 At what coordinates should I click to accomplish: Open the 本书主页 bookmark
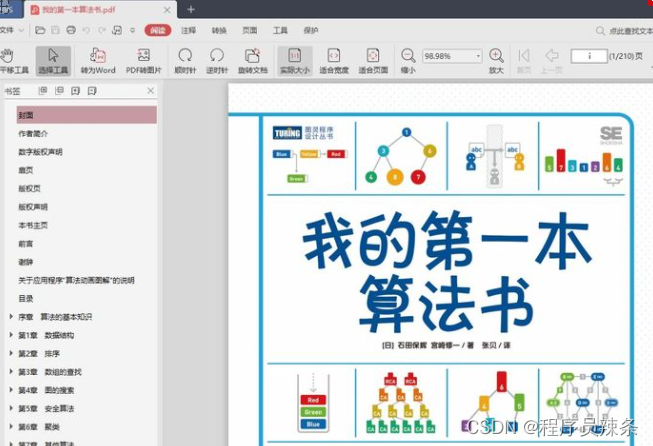click(33, 225)
